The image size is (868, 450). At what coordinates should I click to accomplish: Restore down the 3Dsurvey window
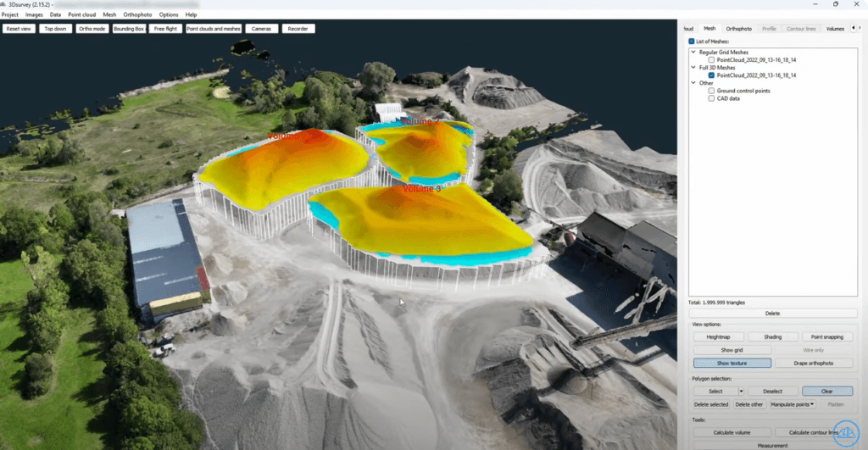coord(835,4)
